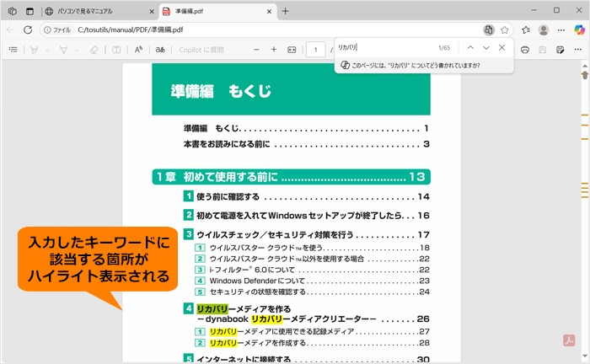Click the リカバリーメディアに使用できる記録メディア entry
Screen dimensions: 590x364
[312, 332]
